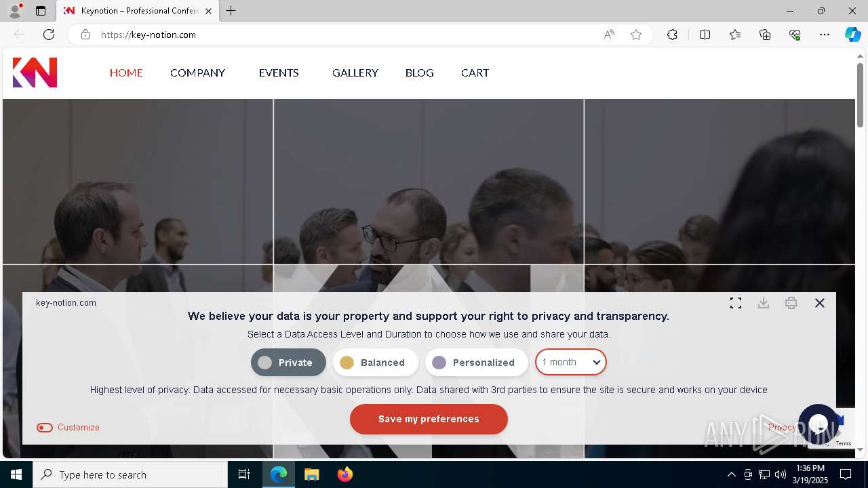
Task: Open COMPANY menu
Action: pyautogui.click(x=197, y=73)
